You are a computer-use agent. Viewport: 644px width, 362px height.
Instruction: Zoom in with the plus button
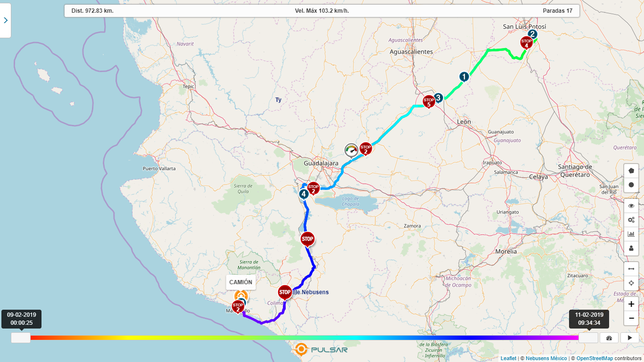(x=631, y=304)
